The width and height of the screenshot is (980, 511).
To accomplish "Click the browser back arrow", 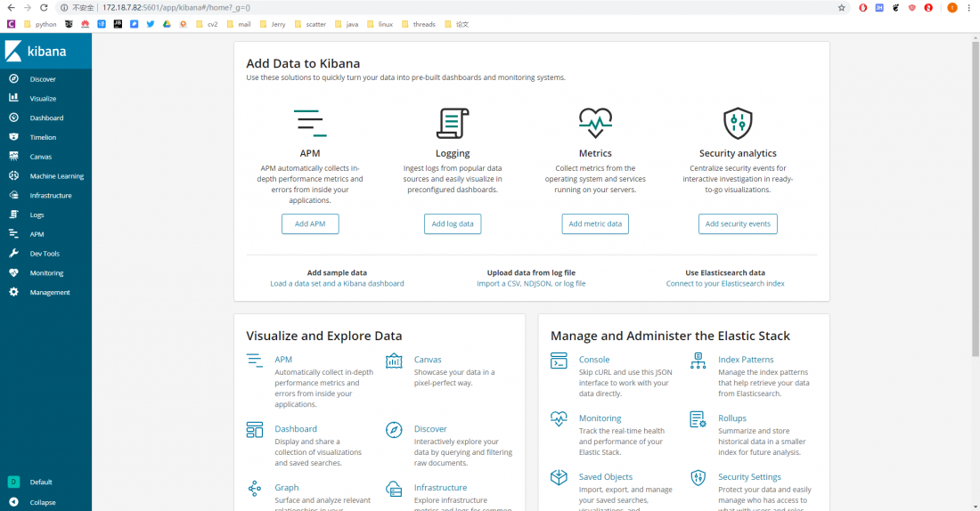I will point(11,7).
